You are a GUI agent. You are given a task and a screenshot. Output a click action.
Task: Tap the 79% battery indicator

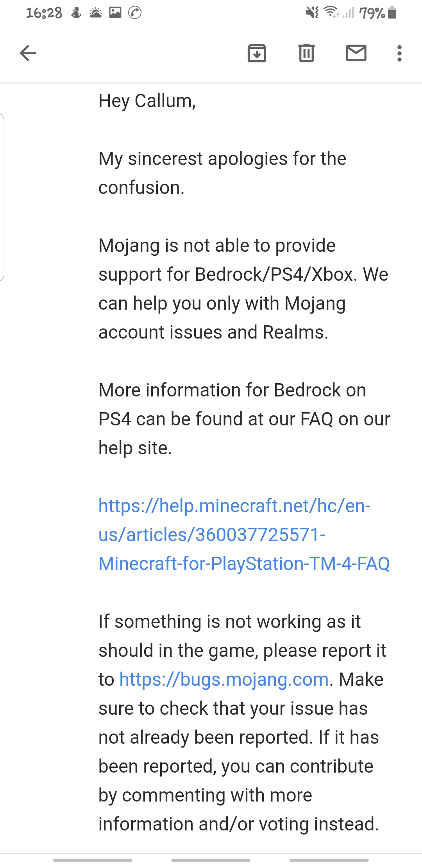point(378,13)
